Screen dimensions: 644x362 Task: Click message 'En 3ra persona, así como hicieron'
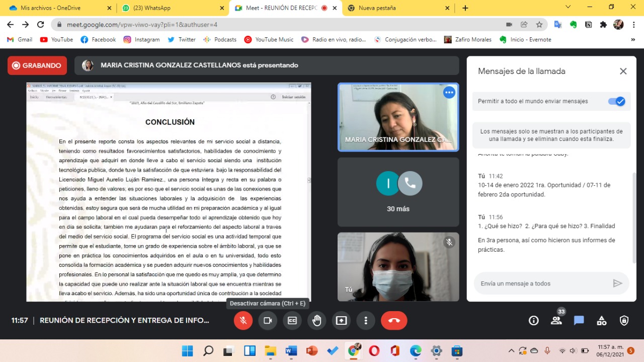click(546, 245)
